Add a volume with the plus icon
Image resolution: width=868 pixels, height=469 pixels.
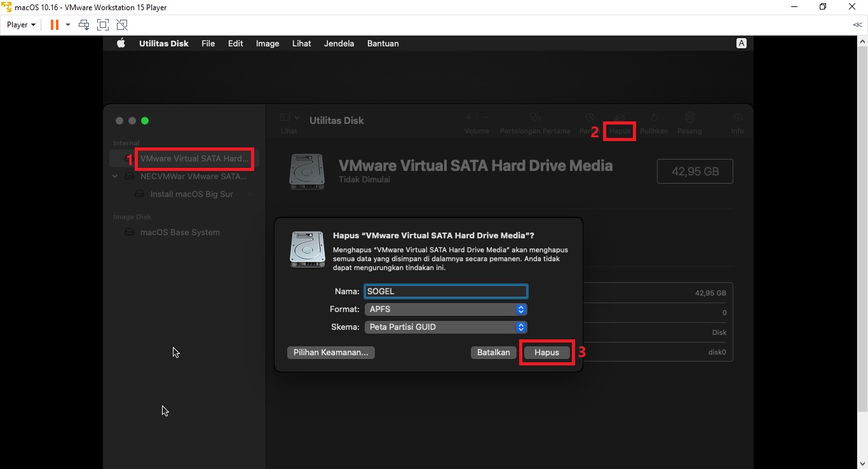[x=468, y=118]
